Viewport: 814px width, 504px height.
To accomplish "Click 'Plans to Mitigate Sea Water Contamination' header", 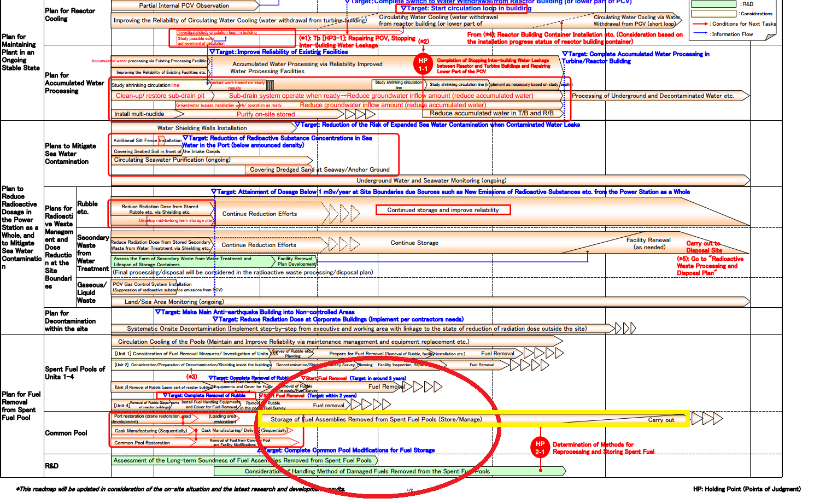I will tap(71, 154).
